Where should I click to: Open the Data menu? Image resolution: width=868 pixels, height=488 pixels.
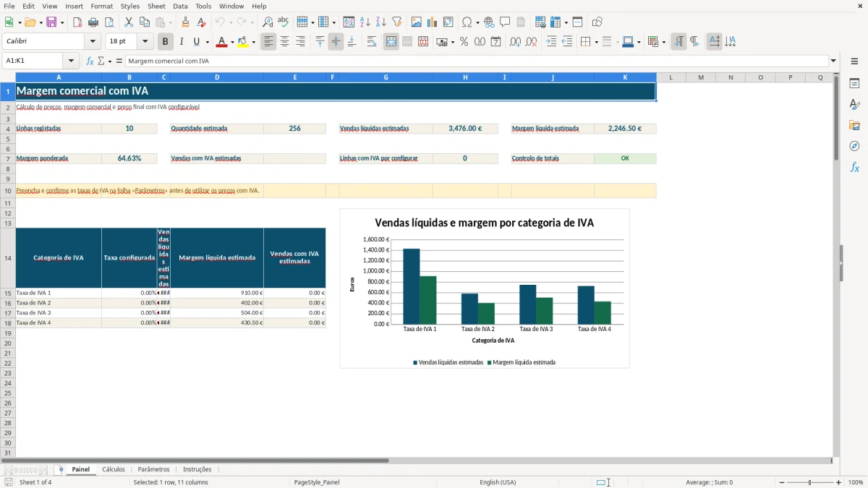[x=180, y=6]
